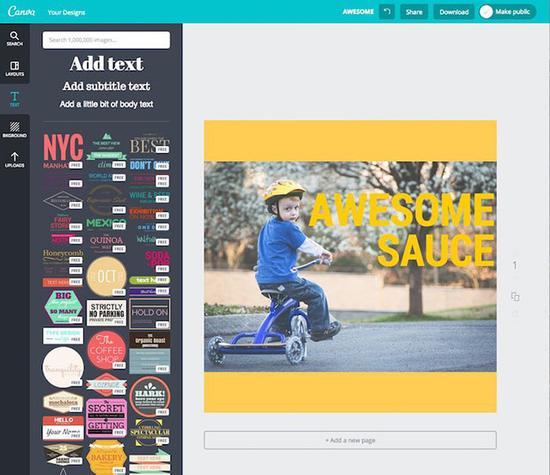Open Your Designs menu
The height and width of the screenshot is (475, 550).
[66, 12]
